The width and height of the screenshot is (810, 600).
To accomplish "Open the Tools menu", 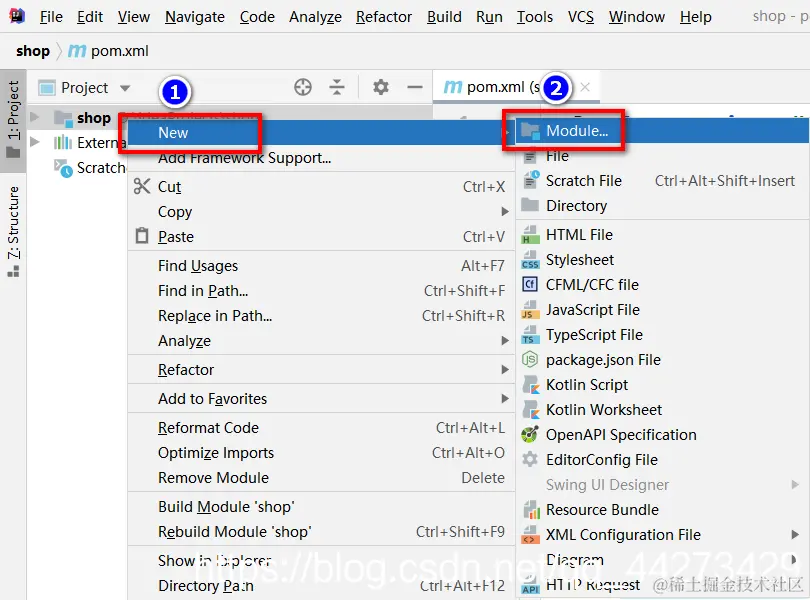I will point(535,17).
